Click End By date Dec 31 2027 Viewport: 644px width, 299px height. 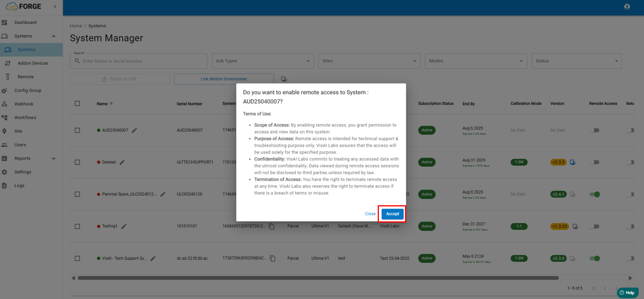pos(474,224)
